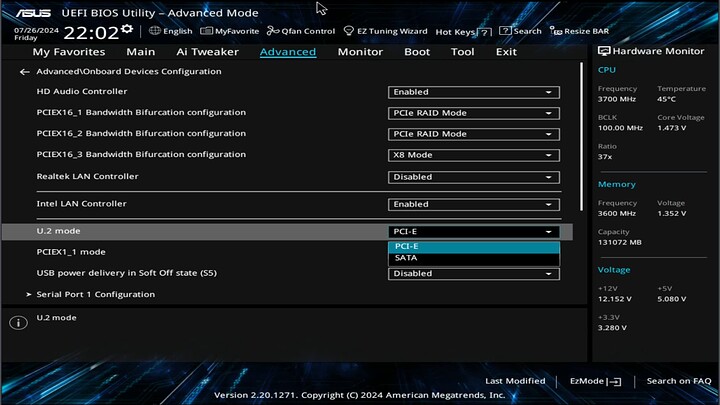Image resolution: width=720 pixels, height=405 pixels.
Task: Open USB power delivery S5 dropdown
Action: pyautogui.click(x=473, y=274)
